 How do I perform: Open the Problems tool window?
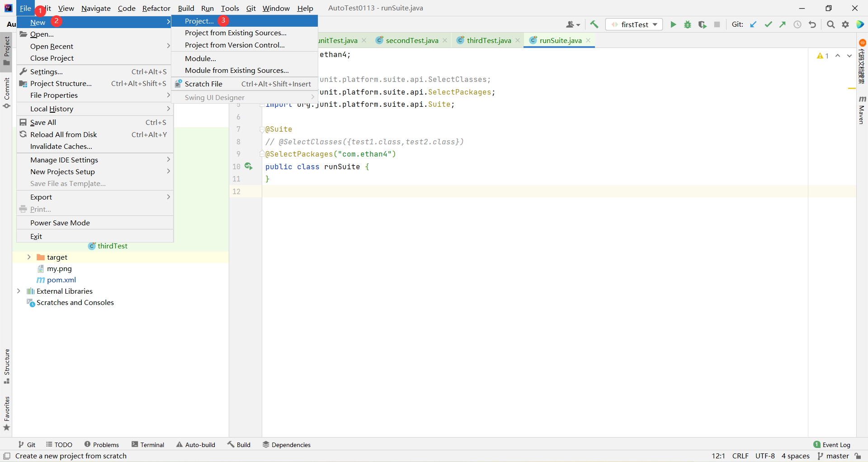pyautogui.click(x=102, y=445)
